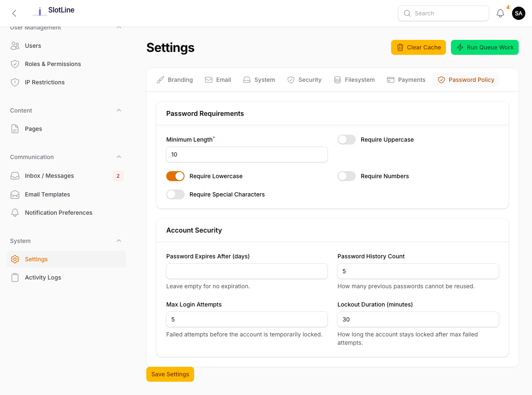Collapse the Content section chevron
The image size is (532, 395).
pyautogui.click(x=119, y=110)
